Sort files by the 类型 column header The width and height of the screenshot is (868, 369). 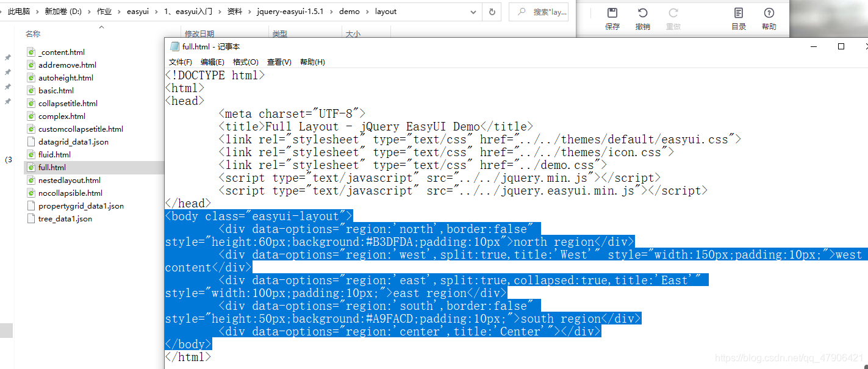[x=279, y=34]
